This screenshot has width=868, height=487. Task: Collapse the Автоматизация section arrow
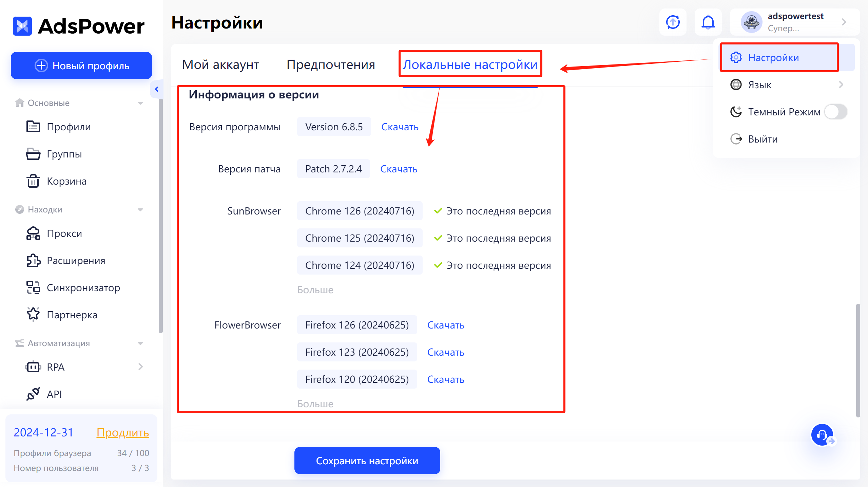click(x=140, y=343)
